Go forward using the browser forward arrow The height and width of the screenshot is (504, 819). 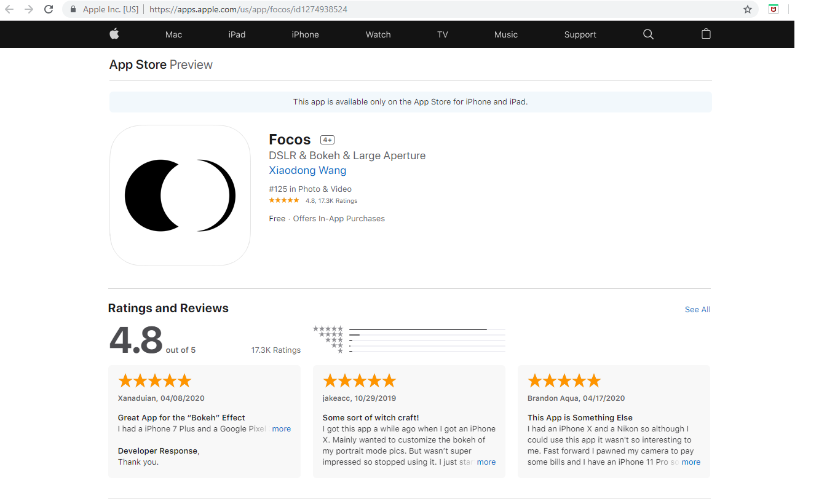29,9
